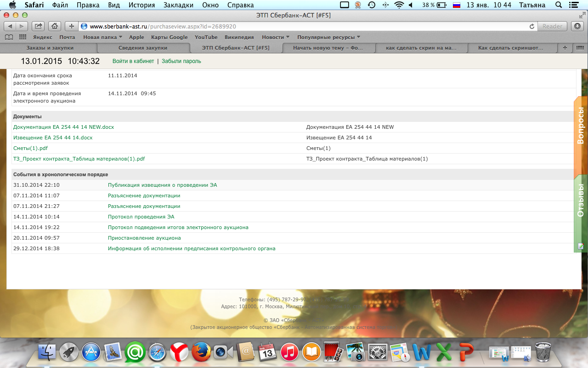Open the Файл menu
Viewport: 588px width, 368px height.
[x=60, y=5]
